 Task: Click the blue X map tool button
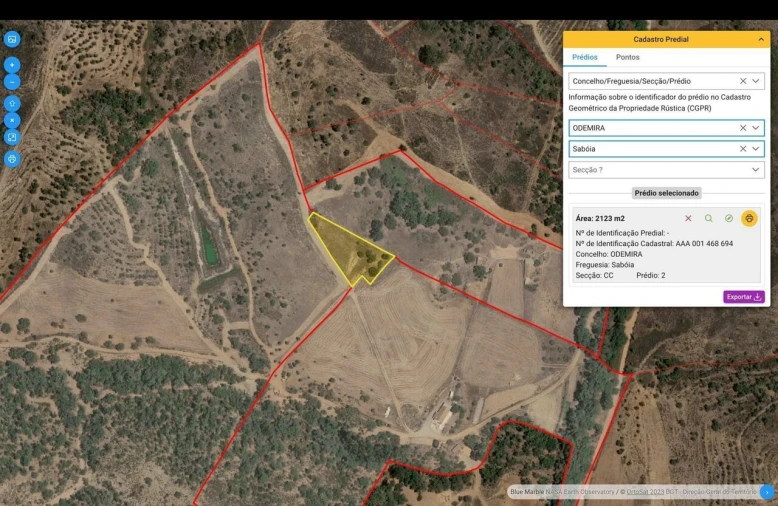(12, 120)
